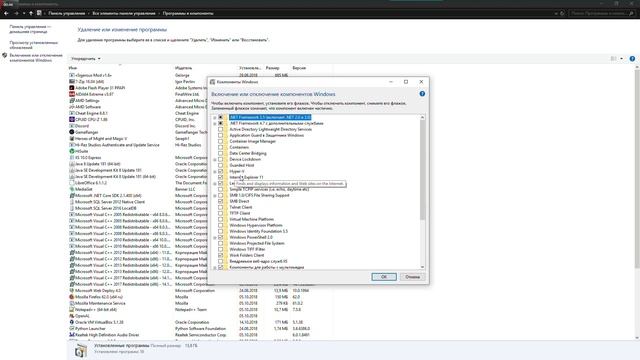
Task: Open recent locations dropdown in navigation bar
Action: coord(24,13)
